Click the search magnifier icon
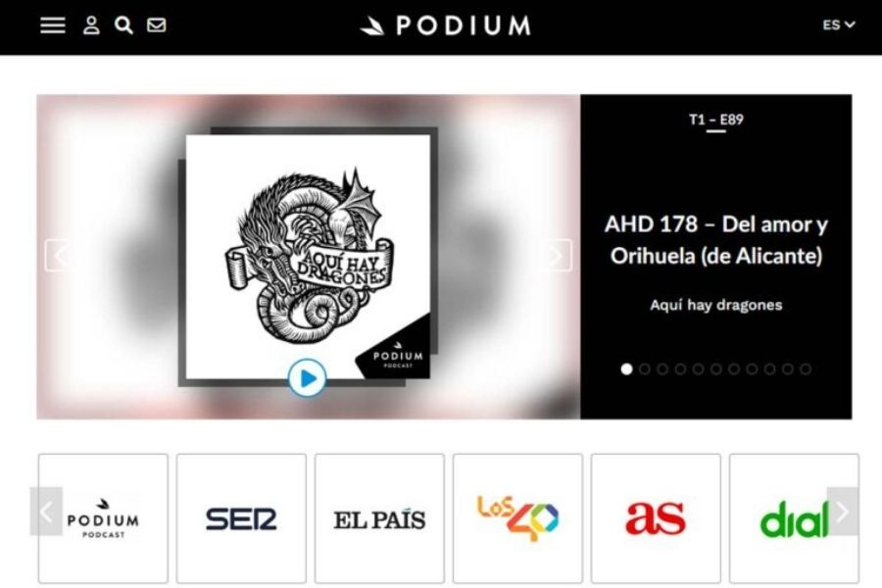 (123, 25)
